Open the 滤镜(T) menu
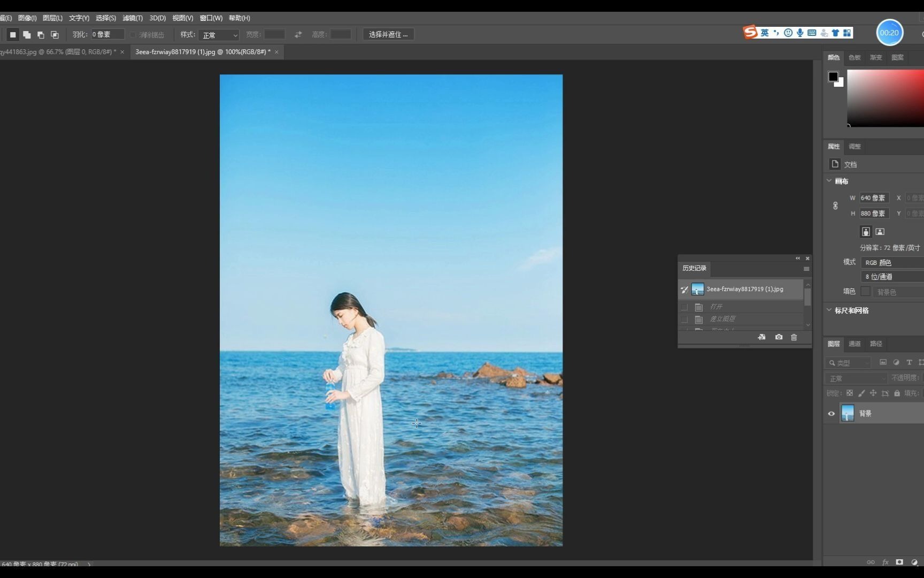This screenshot has width=924, height=578. (x=133, y=18)
